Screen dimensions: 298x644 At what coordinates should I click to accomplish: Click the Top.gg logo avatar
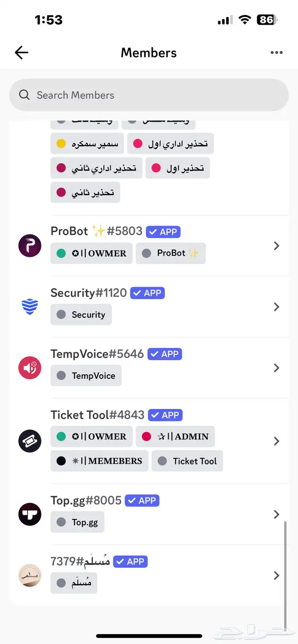[x=29, y=514]
